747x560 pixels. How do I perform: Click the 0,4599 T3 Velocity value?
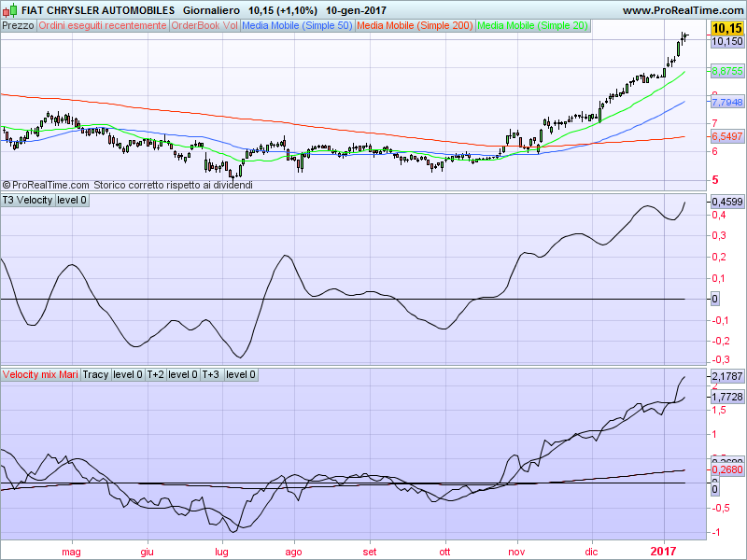[x=727, y=202]
